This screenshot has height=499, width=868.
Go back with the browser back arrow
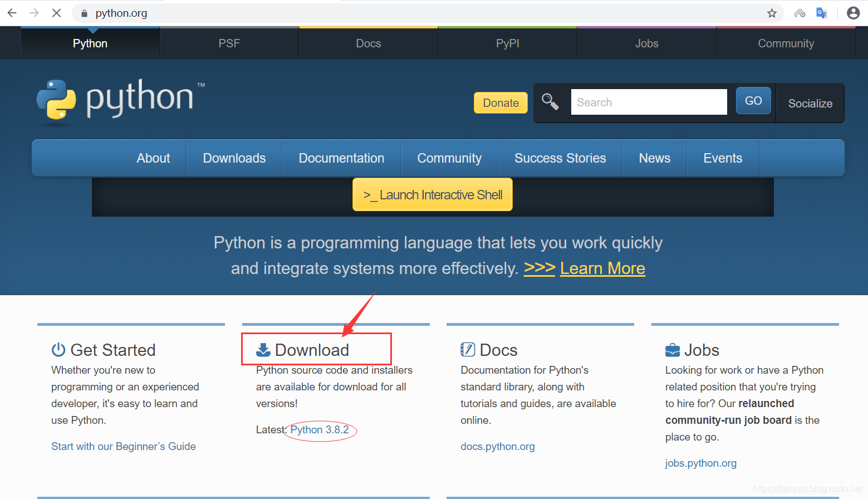click(x=12, y=13)
